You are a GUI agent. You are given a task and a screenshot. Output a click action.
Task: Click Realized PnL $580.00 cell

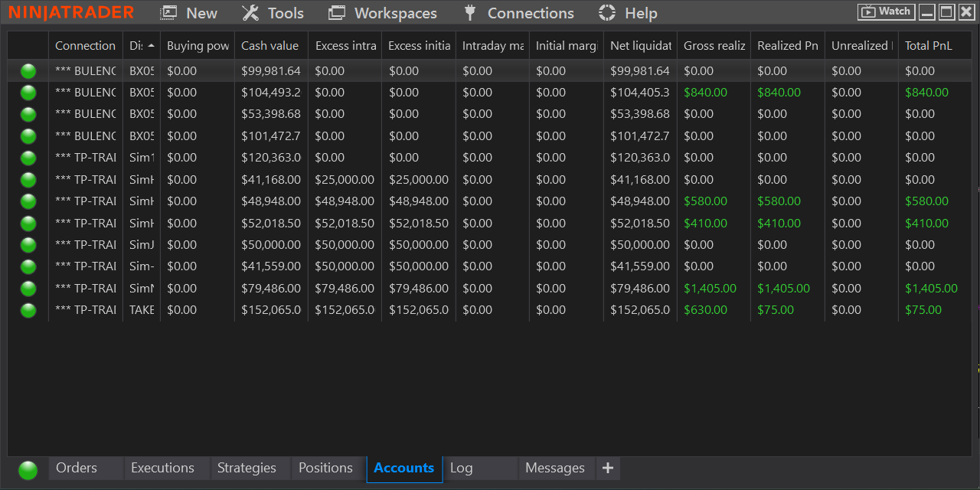pyautogui.click(x=788, y=201)
